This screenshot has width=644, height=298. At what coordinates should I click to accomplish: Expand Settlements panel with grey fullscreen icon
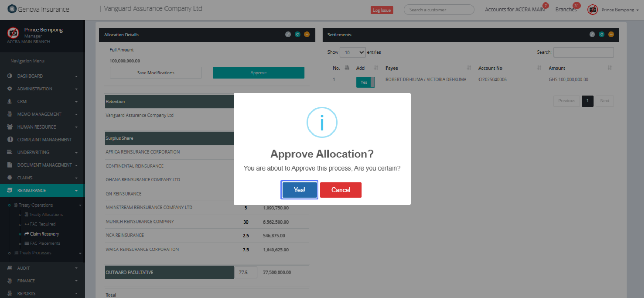pos(592,35)
